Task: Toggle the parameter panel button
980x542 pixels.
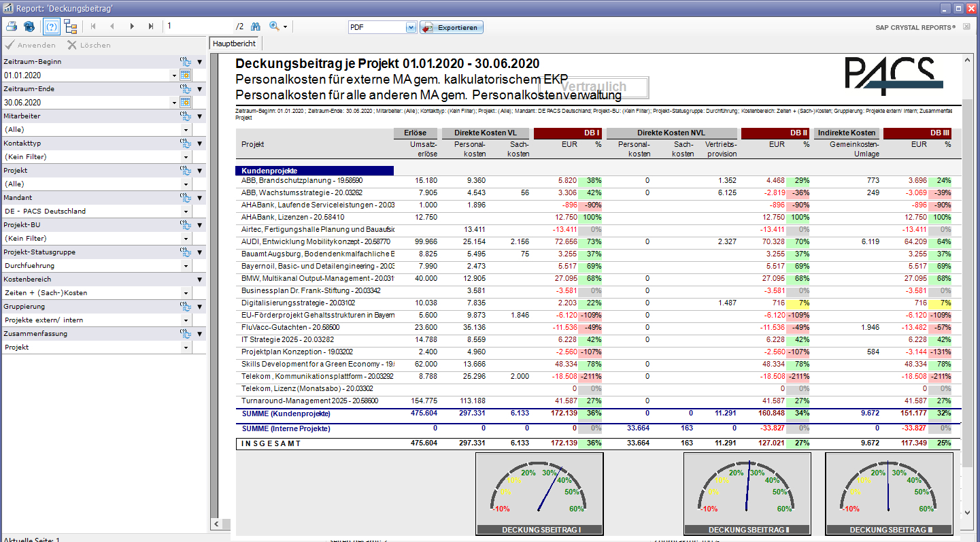Action: coord(52,27)
